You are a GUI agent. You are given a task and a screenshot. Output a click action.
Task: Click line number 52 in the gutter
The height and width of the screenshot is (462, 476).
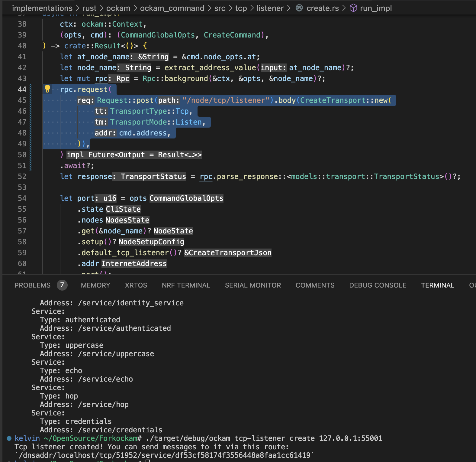click(22, 176)
